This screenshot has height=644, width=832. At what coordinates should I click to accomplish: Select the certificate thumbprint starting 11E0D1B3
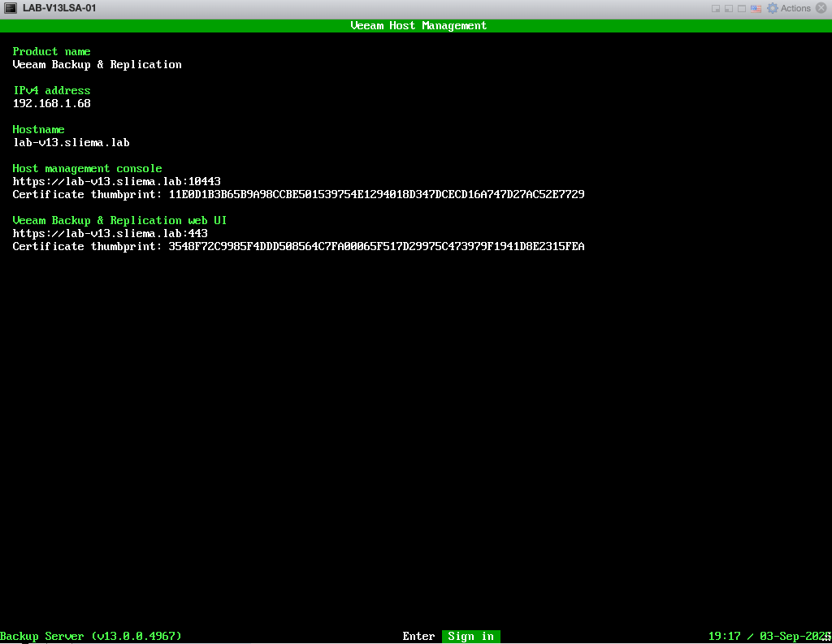[x=377, y=195]
